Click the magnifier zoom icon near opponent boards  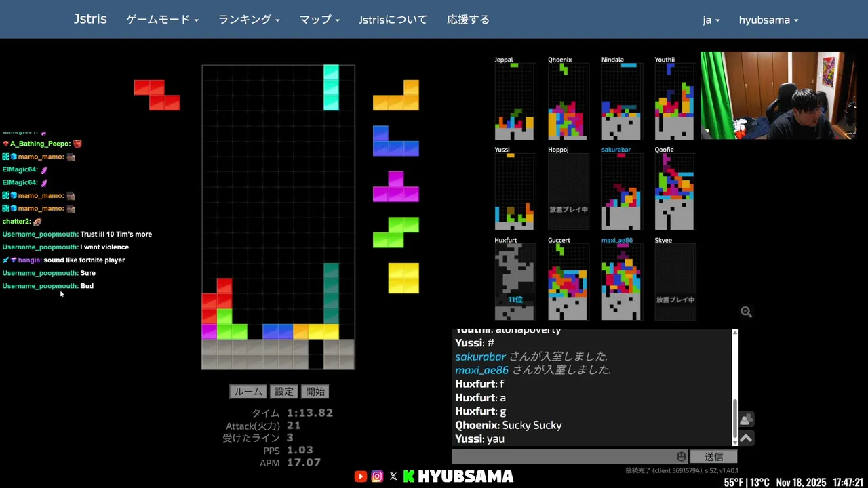click(746, 312)
